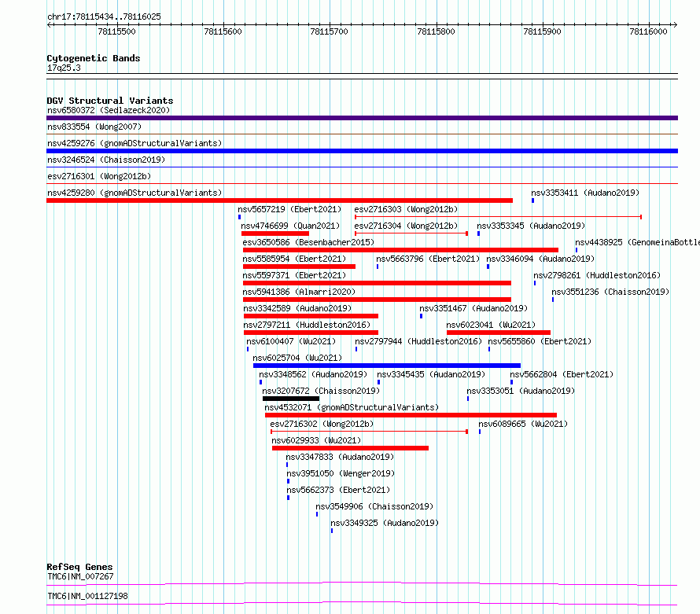This screenshot has height=614, width=700.
Task: Click the nsv4438925 GenomeinaBottle label
Action: (637, 242)
